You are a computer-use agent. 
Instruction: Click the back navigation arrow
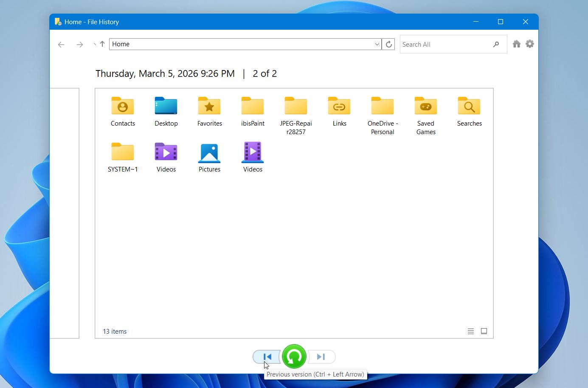coord(61,44)
